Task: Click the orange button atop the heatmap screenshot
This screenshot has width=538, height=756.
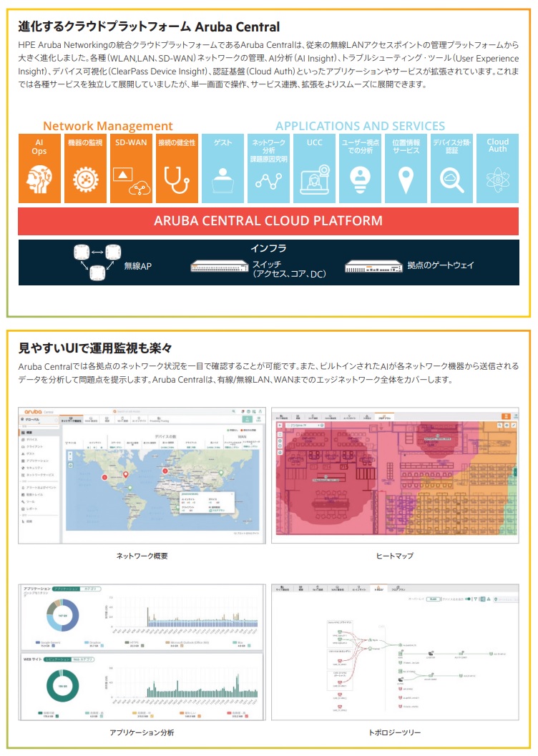Action: coord(506,416)
